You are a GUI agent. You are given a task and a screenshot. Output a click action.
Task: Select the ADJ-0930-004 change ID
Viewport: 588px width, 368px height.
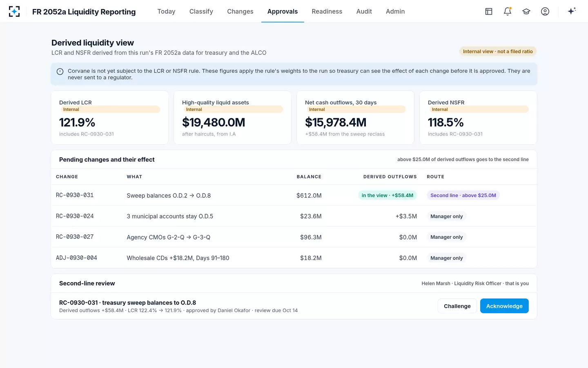[x=76, y=258]
